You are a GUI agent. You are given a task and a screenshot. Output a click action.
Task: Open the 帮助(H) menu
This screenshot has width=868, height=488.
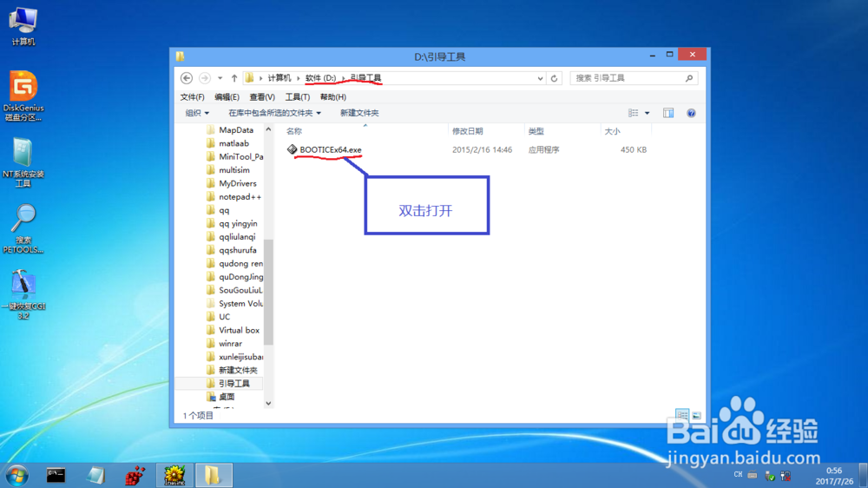click(332, 97)
